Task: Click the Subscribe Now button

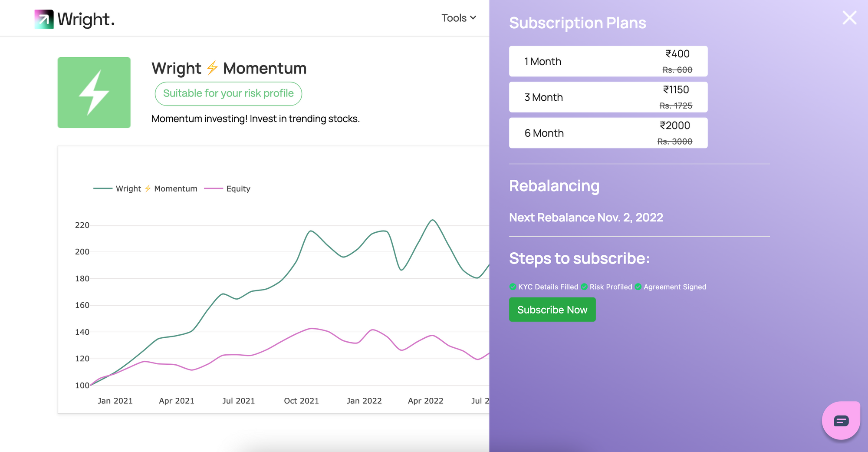Action: pos(552,310)
